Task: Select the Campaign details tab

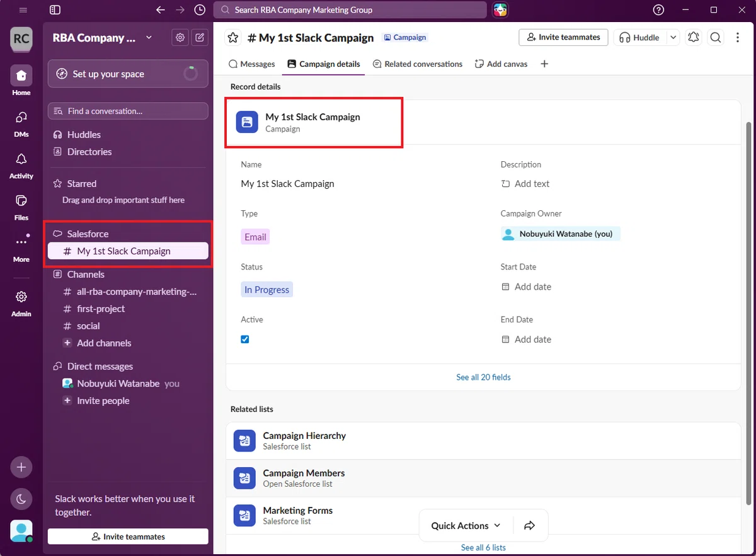Action: click(324, 64)
